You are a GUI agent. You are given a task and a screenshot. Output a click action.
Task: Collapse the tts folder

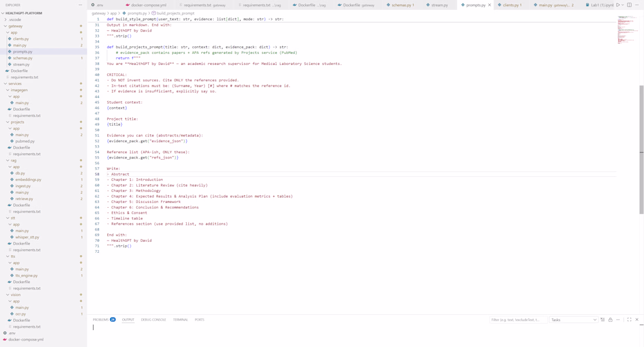click(x=13, y=256)
